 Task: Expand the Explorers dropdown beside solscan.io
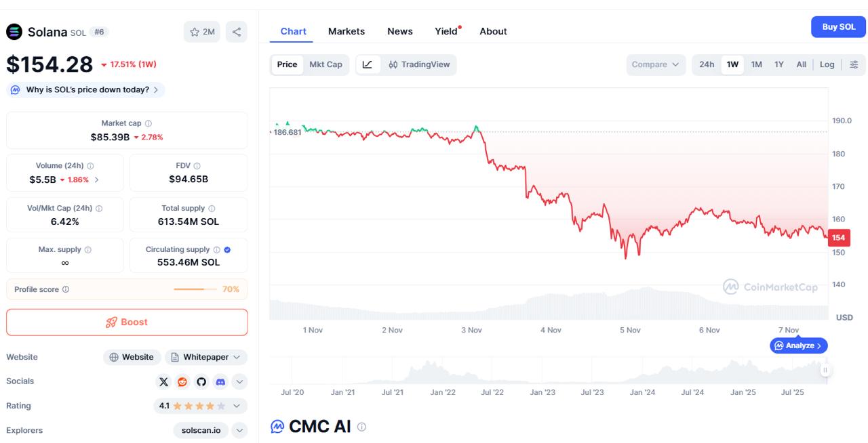(239, 430)
